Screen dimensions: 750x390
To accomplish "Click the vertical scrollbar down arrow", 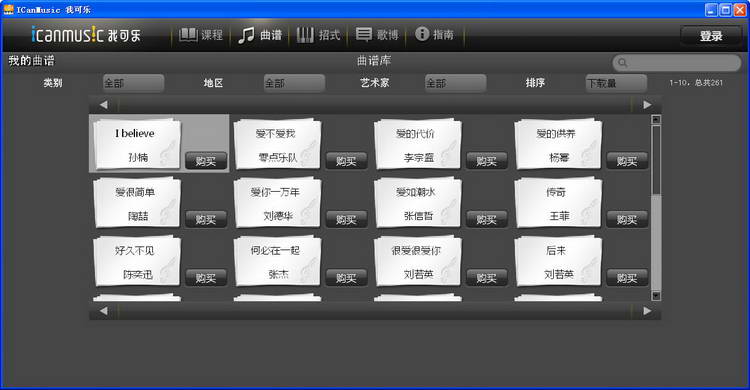I will [x=656, y=296].
